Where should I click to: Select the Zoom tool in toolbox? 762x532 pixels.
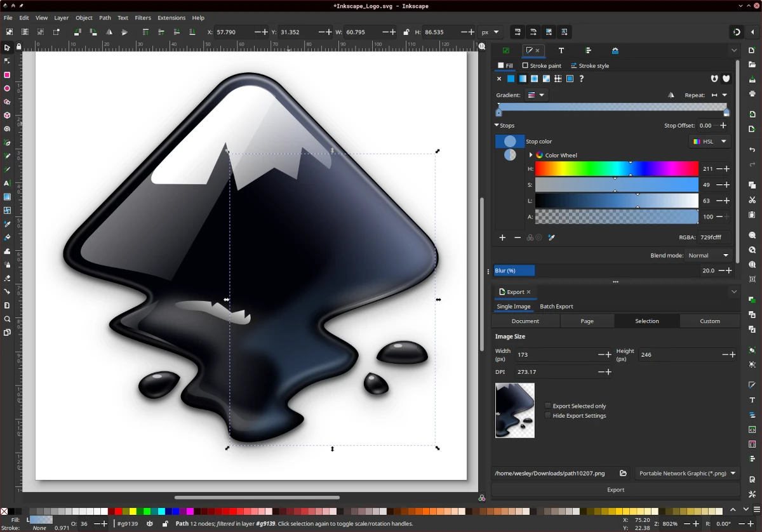tap(7, 319)
